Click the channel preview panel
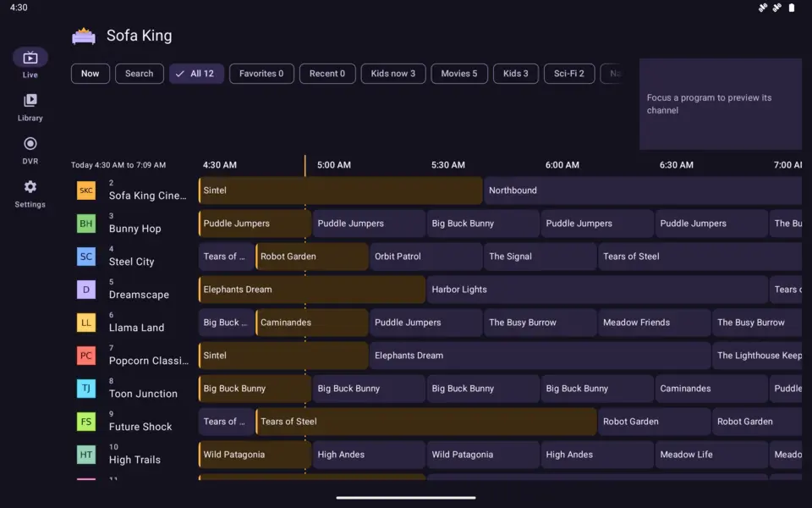The width and height of the screenshot is (812, 508). tap(721, 104)
